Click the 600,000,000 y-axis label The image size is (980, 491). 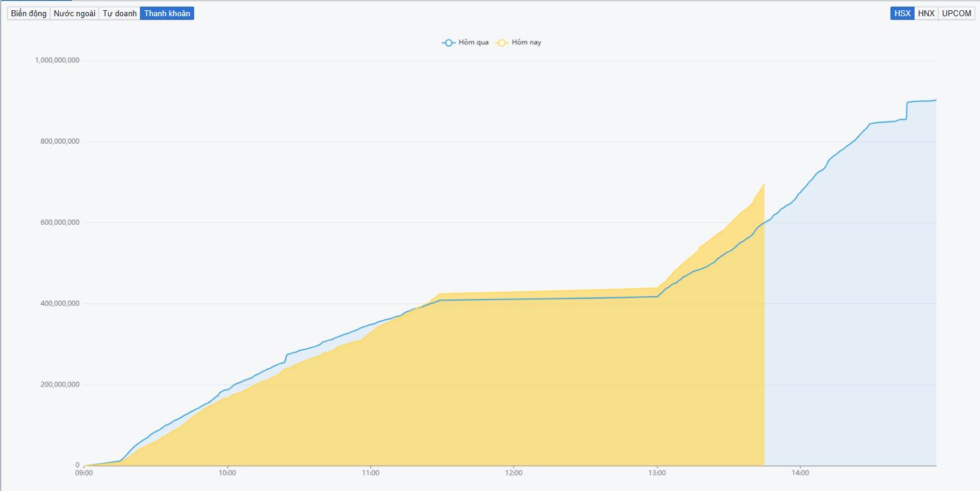[60, 222]
